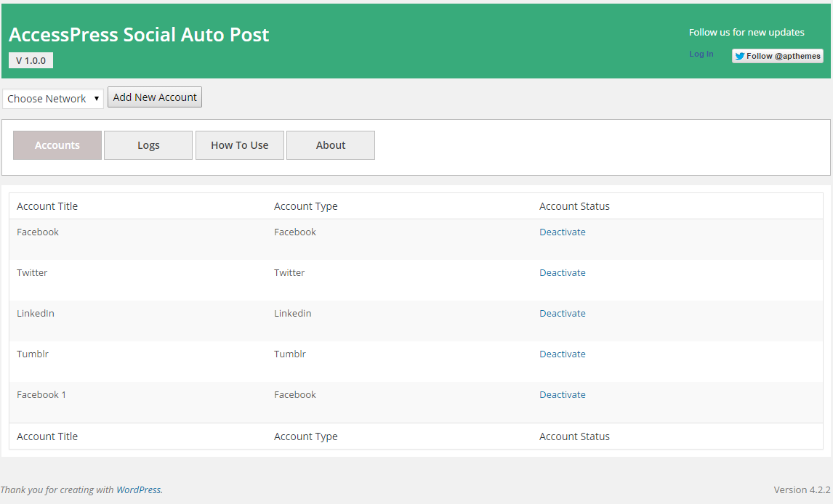Switch to the Accounts tab
Image resolution: width=833 pixels, height=504 pixels.
pos(57,145)
